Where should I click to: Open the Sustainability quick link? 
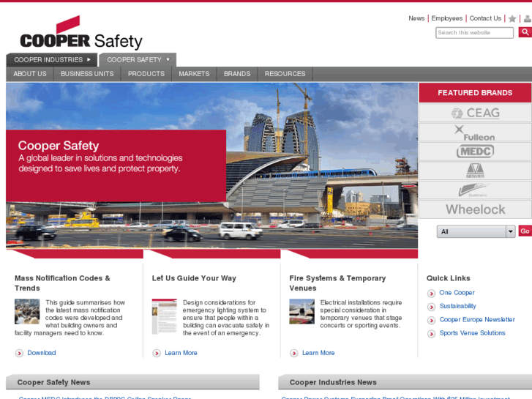click(x=457, y=306)
